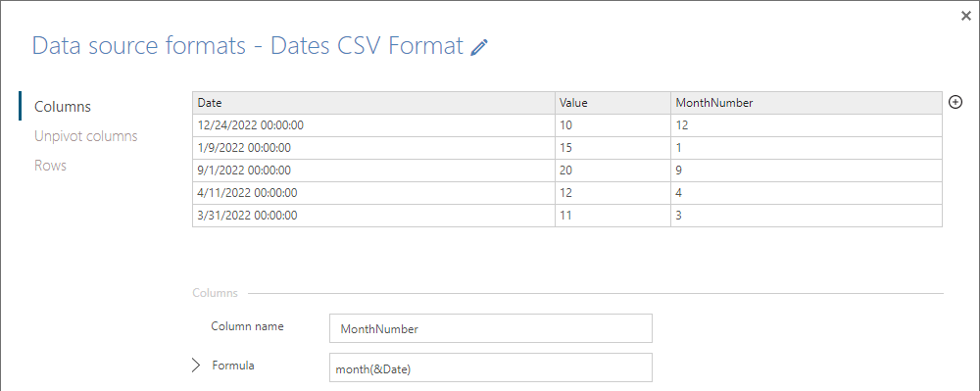Click the Formula label text

[x=233, y=366]
